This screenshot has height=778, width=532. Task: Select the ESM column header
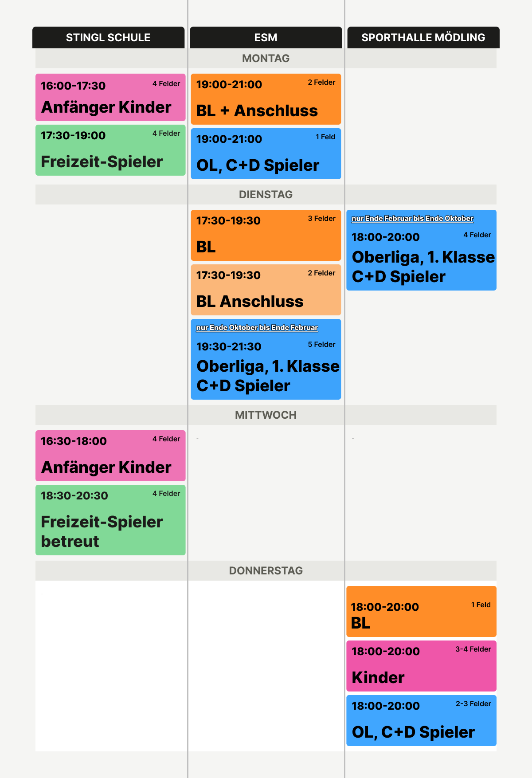(266, 37)
